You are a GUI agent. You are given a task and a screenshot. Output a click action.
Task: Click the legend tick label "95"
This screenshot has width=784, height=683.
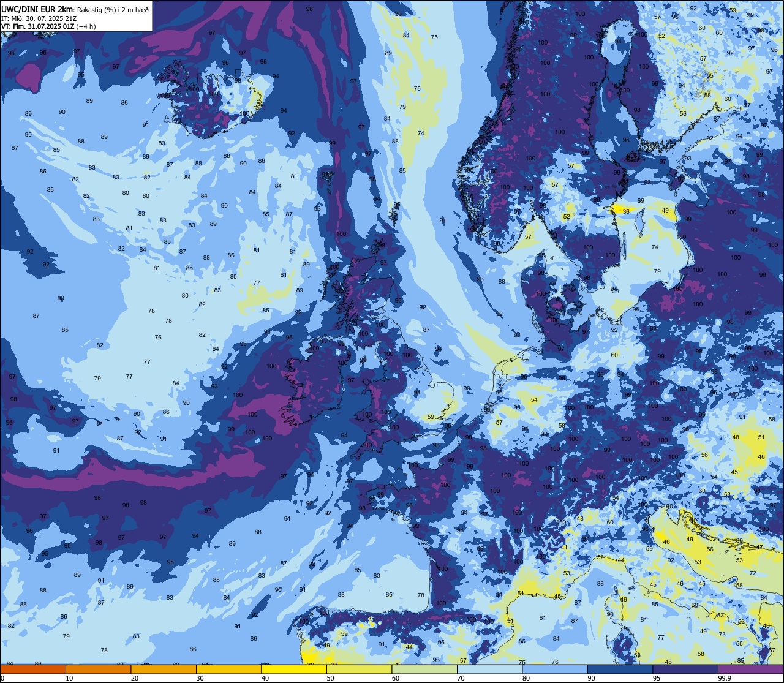tap(657, 678)
